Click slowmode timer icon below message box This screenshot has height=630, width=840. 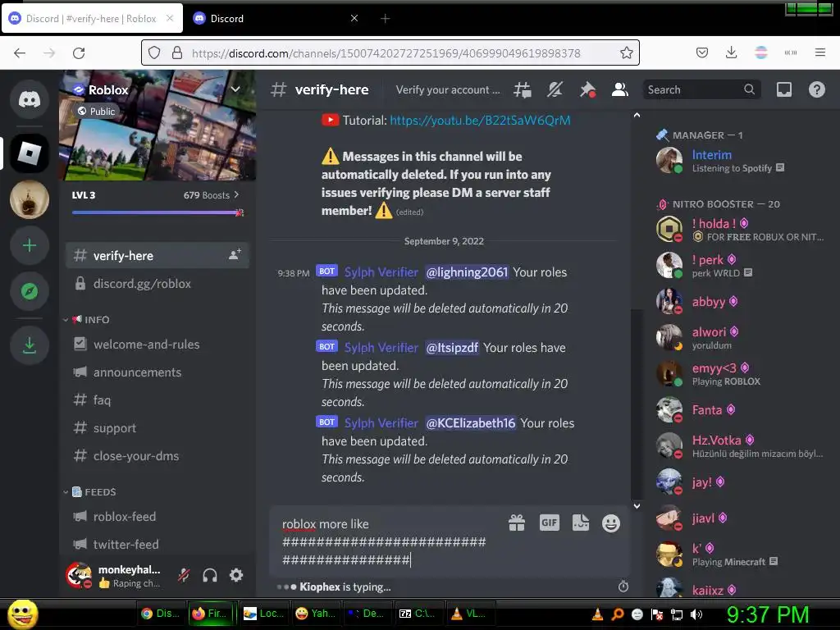(x=623, y=587)
